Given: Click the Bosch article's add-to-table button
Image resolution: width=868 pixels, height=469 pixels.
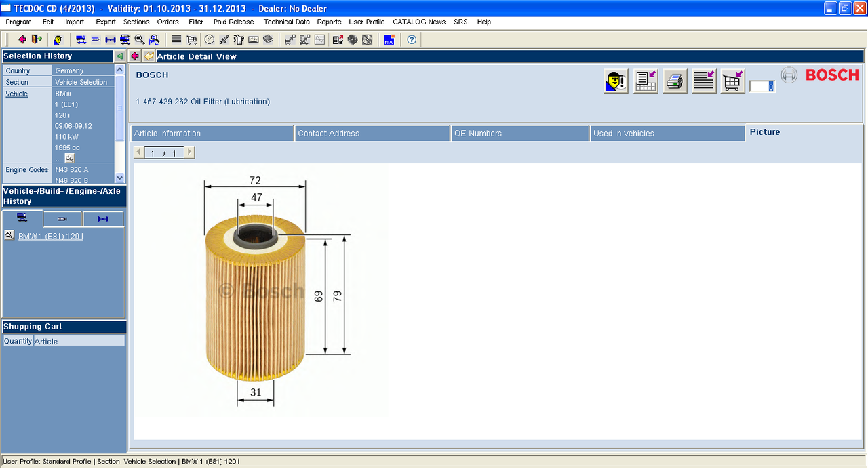Looking at the screenshot, I should point(646,81).
